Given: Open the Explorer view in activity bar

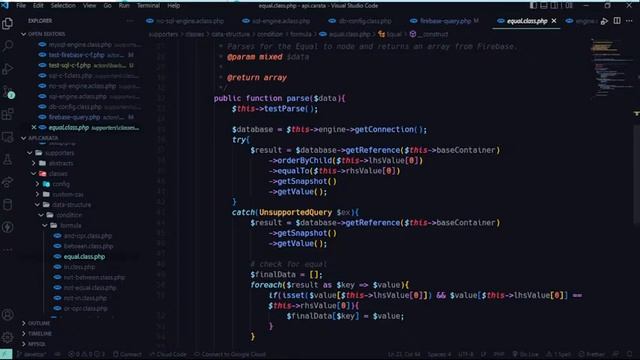Looking at the screenshot, I should [7, 23].
